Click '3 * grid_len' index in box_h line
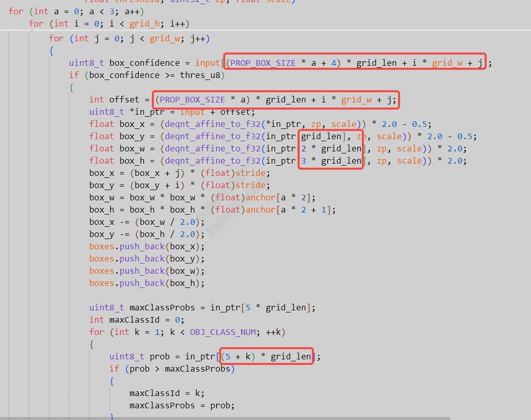Screen dimensions: 531x420 [x=331, y=161]
